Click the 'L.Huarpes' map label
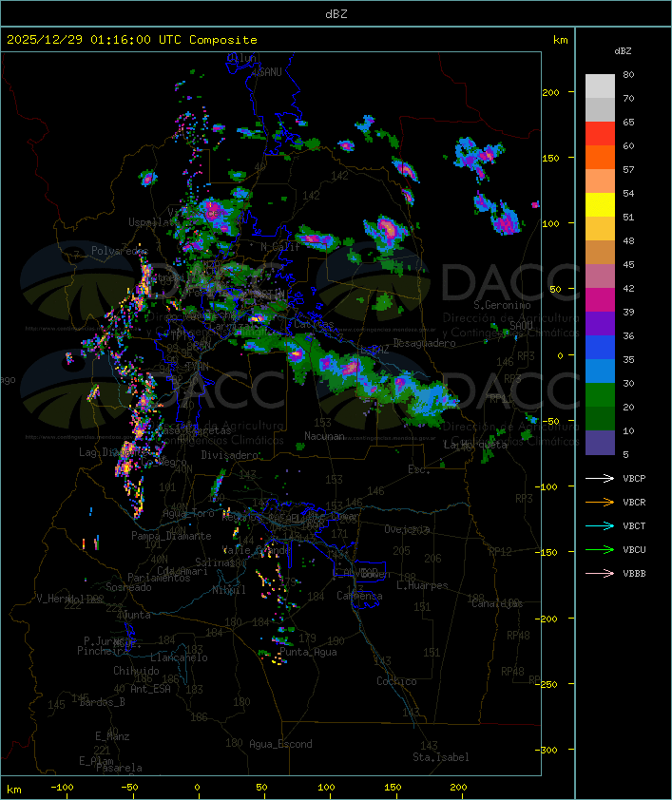 (422, 585)
